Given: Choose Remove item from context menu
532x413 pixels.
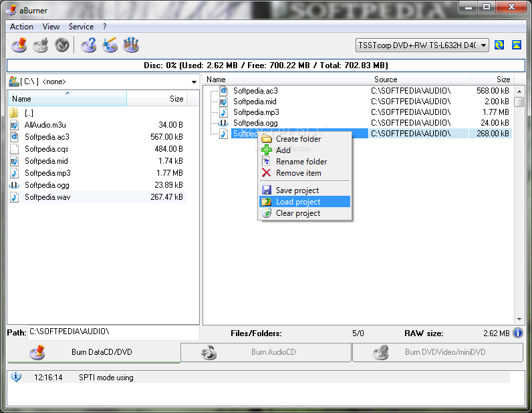Looking at the screenshot, I should click(x=305, y=173).
